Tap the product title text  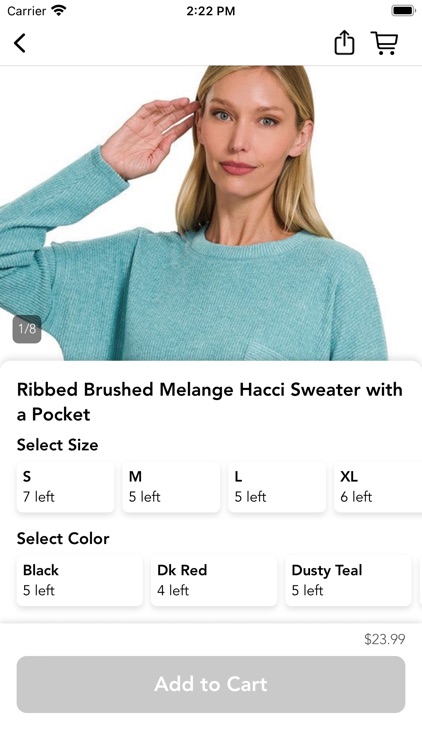(x=210, y=402)
